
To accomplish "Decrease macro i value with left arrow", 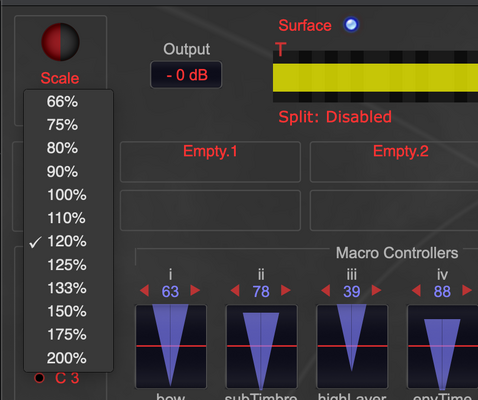I will tap(144, 291).
